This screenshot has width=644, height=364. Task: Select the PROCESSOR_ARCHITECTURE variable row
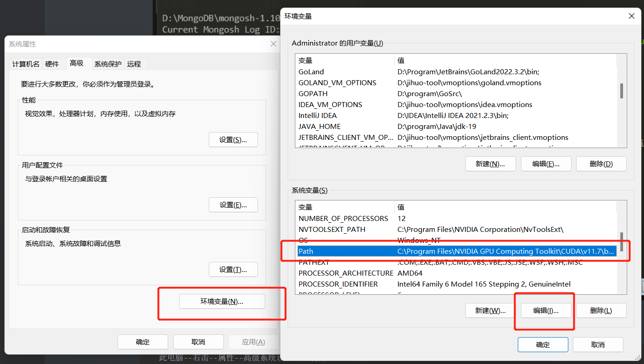tap(457, 273)
